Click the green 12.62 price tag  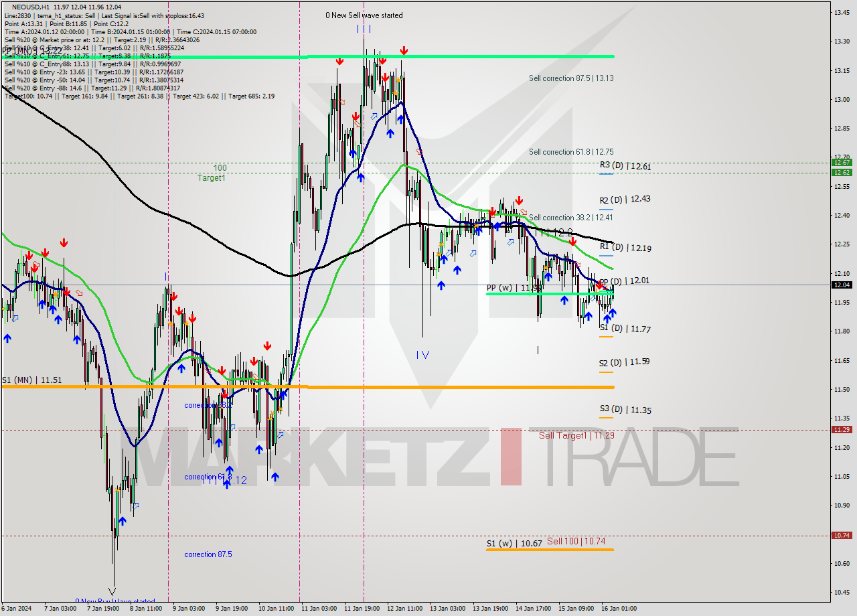point(842,173)
